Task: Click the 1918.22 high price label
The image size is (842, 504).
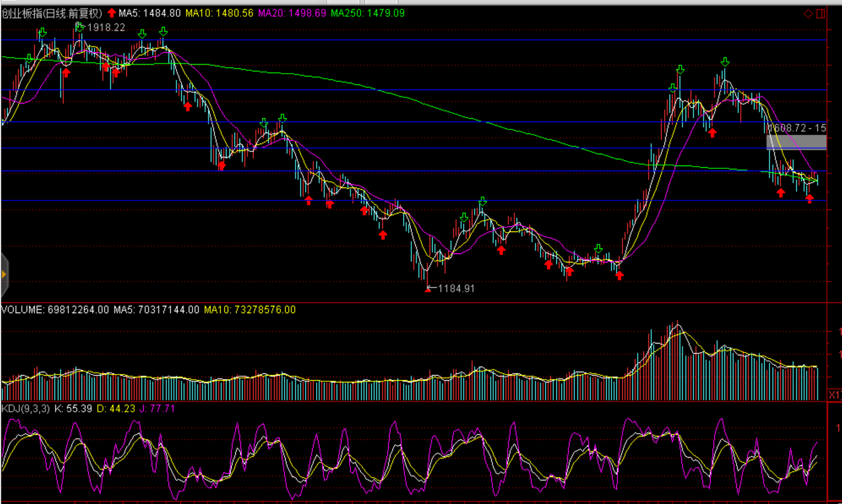Action: (106, 28)
